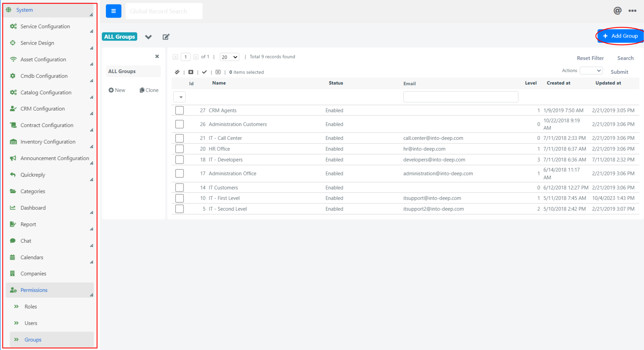Click New in the filter panel
This screenshot has height=350, width=644.
(117, 90)
